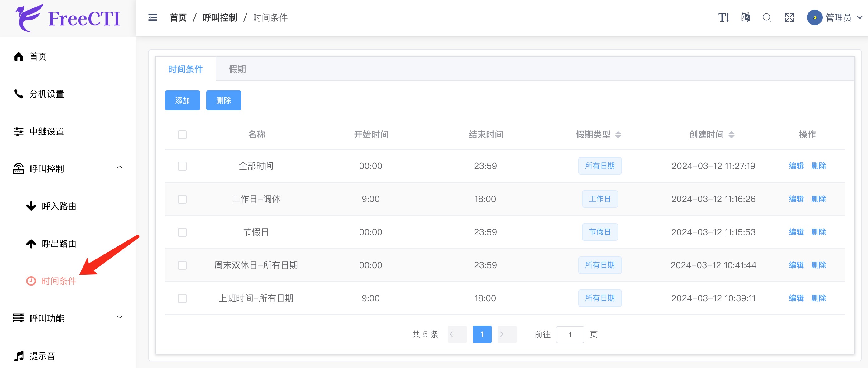Image resolution: width=868 pixels, height=368 pixels.
Task: Click 编辑 link for 工作日-调休 row
Action: (796, 199)
